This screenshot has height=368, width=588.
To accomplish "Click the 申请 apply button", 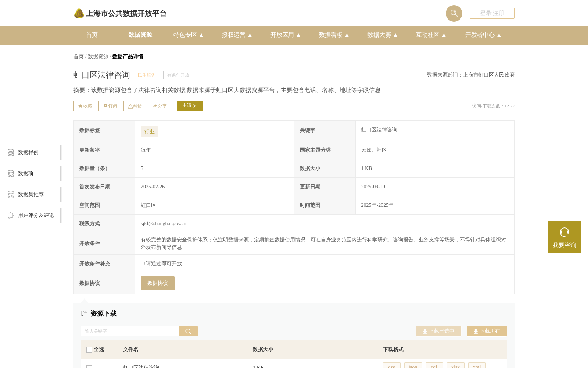I will pos(190,106).
